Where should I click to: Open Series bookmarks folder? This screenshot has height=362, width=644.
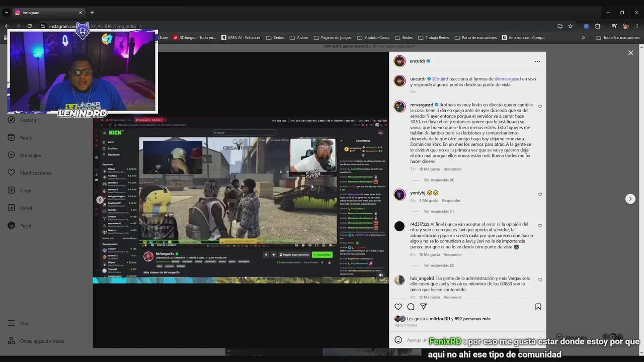275,38
